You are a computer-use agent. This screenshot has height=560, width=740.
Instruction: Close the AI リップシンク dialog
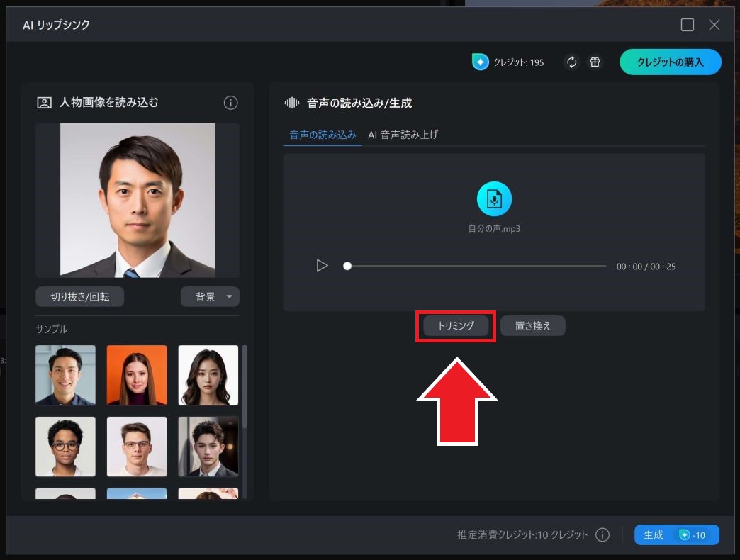(714, 25)
